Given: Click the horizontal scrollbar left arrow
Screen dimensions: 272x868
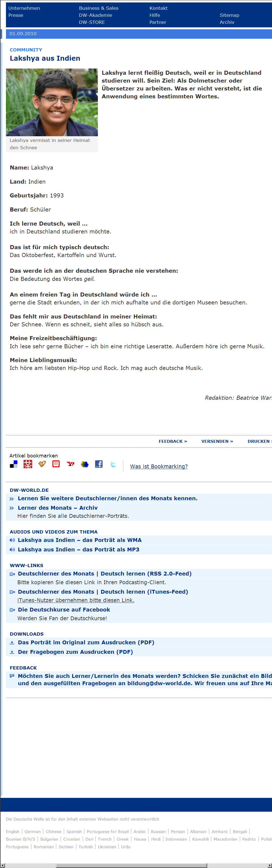Looking at the screenshot, I should pos(3,865).
